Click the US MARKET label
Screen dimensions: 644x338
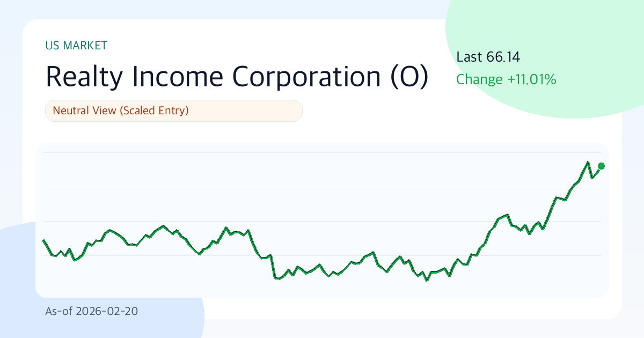[x=76, y=46]
